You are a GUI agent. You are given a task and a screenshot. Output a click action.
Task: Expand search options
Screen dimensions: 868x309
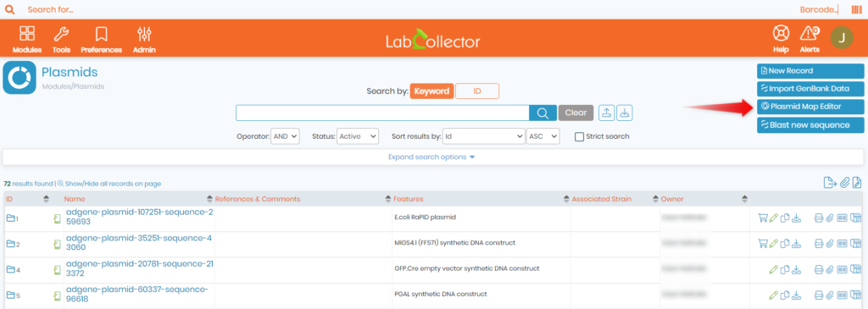pyautogui.click(x=431, y=157)
